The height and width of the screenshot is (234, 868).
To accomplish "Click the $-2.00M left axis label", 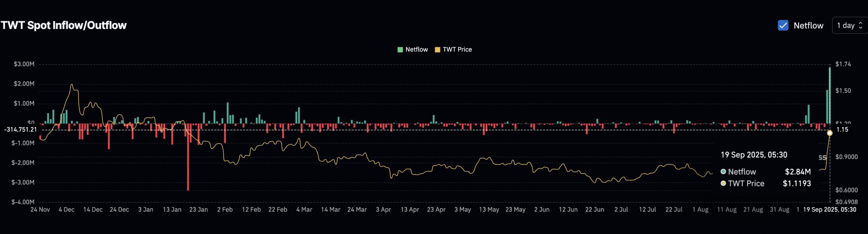I will 23,163.
